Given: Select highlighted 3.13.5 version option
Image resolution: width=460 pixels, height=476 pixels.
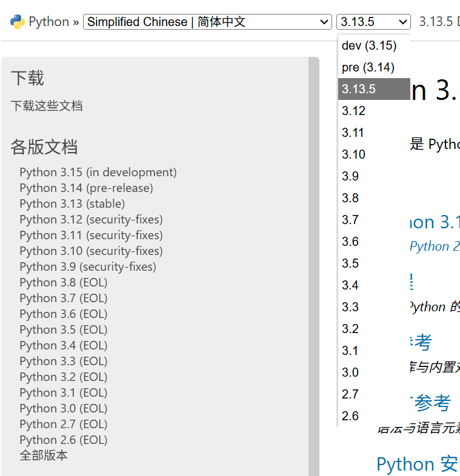Looking at the screenshot, I should (x=374, y=89).
